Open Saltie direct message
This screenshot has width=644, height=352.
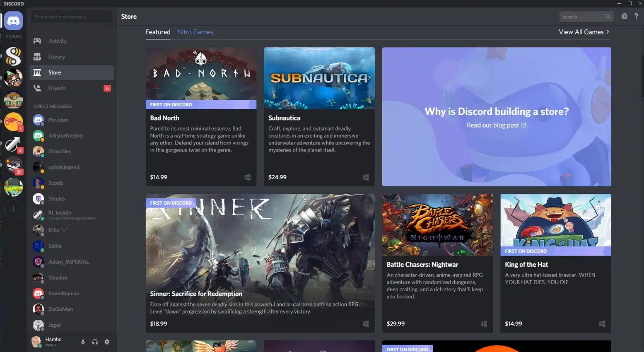click(x=71, y=246)
